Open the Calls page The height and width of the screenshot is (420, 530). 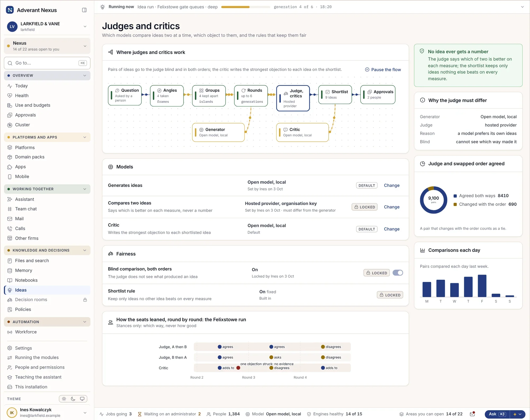[47, 229]
